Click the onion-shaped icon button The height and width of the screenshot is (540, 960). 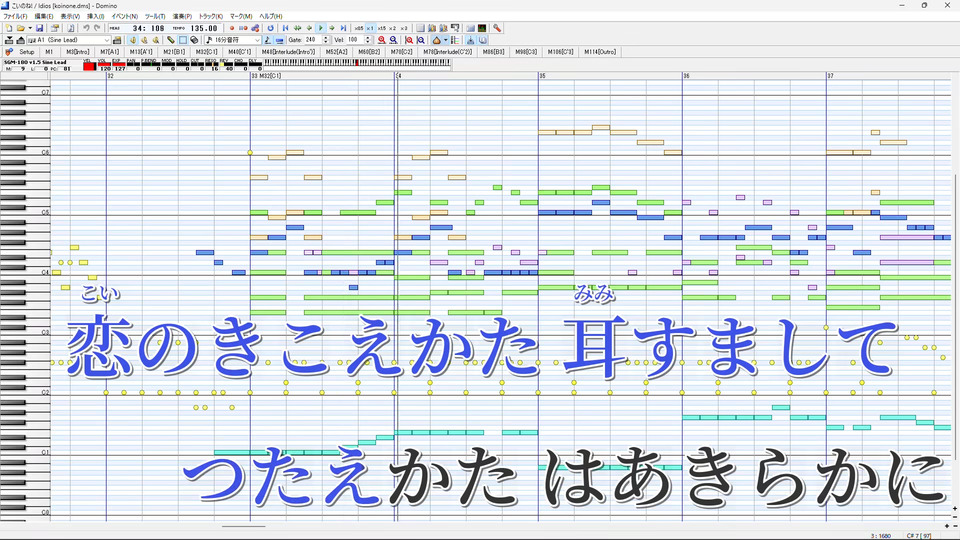click(x=437, y=40)
